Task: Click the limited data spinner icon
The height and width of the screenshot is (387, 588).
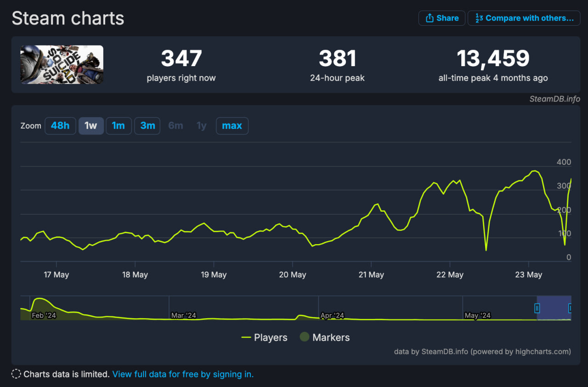Action: click(x=16, y=374)
